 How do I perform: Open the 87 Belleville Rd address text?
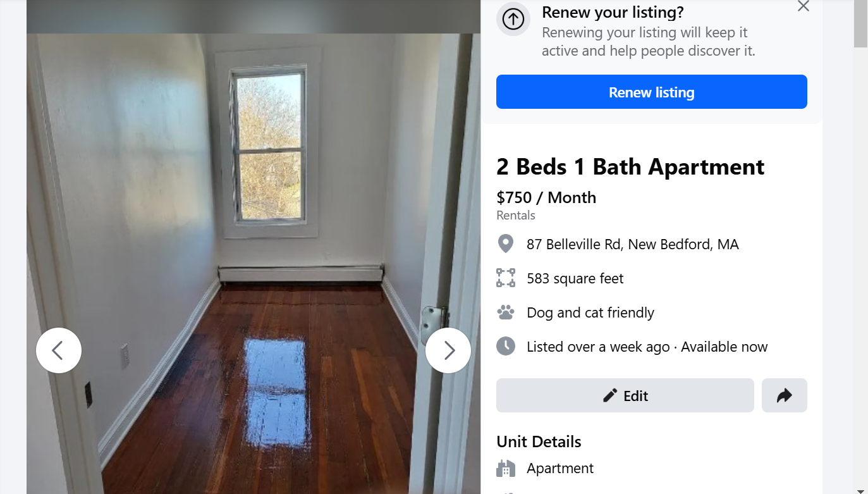click(632, 244)
